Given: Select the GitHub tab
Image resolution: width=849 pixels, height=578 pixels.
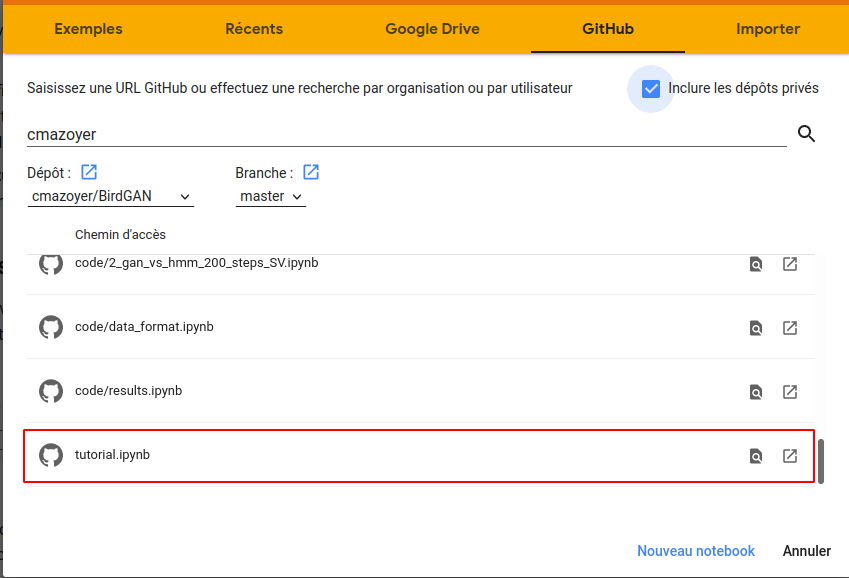Looking at the screenshot, I should (608, 29).
